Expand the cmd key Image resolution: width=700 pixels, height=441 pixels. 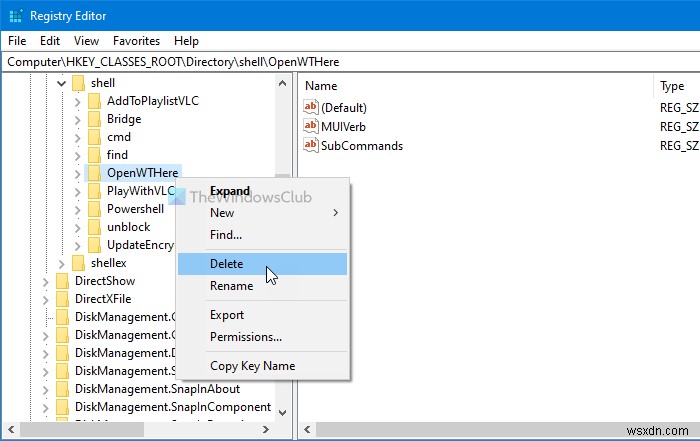coord(78,137)
